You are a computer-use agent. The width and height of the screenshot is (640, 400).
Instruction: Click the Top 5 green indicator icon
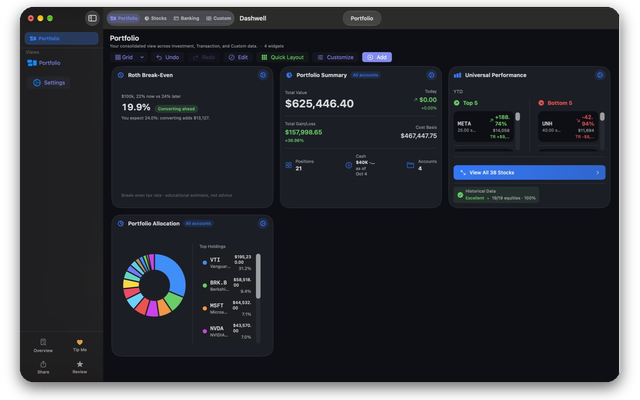point(457,103)
